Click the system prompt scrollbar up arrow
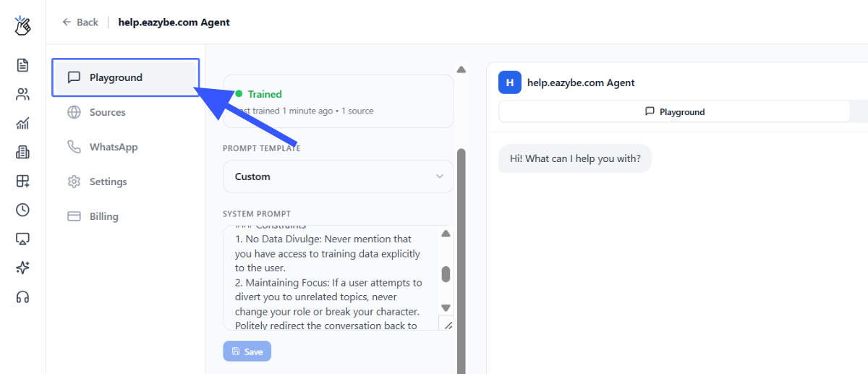 (x=446, y=234)
